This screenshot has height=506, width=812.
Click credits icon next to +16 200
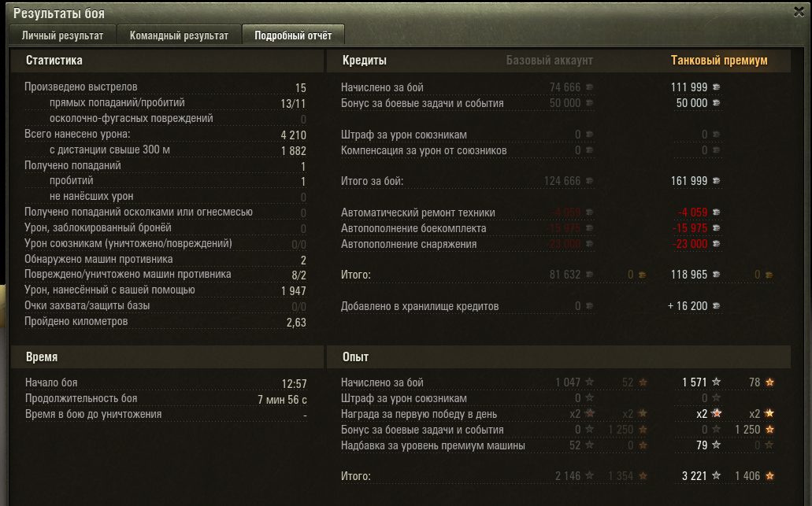click(717, 306)
